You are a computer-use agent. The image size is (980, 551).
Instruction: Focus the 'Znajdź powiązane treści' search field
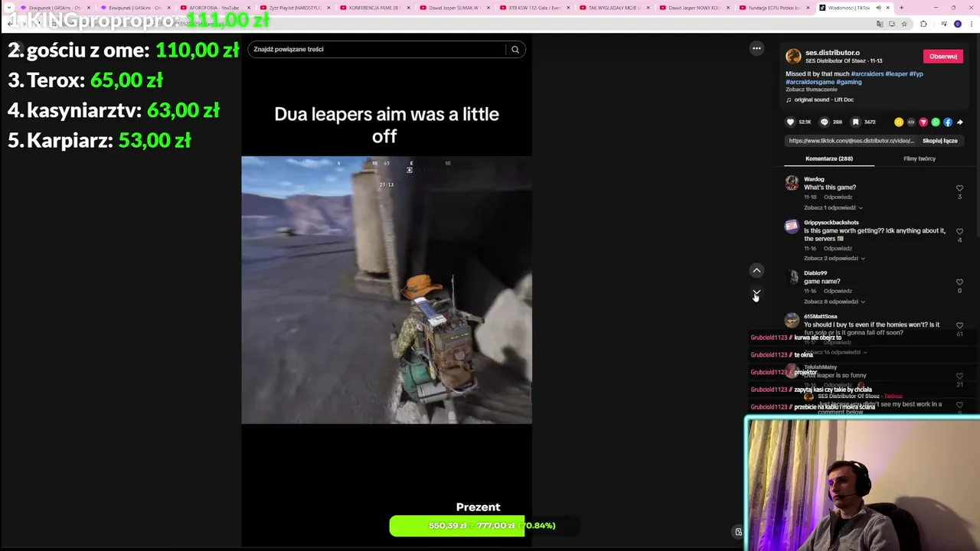coord(377,50)
